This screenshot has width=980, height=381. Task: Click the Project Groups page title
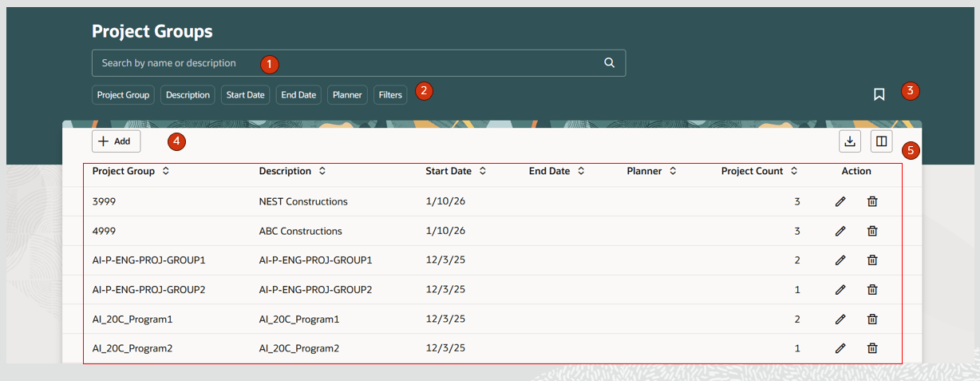[x=152, y=31]
